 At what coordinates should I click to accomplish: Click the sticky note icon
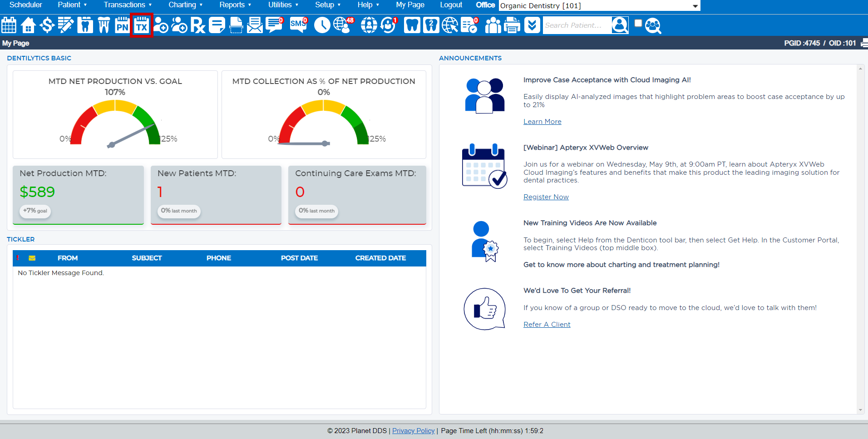click(217, 25)
